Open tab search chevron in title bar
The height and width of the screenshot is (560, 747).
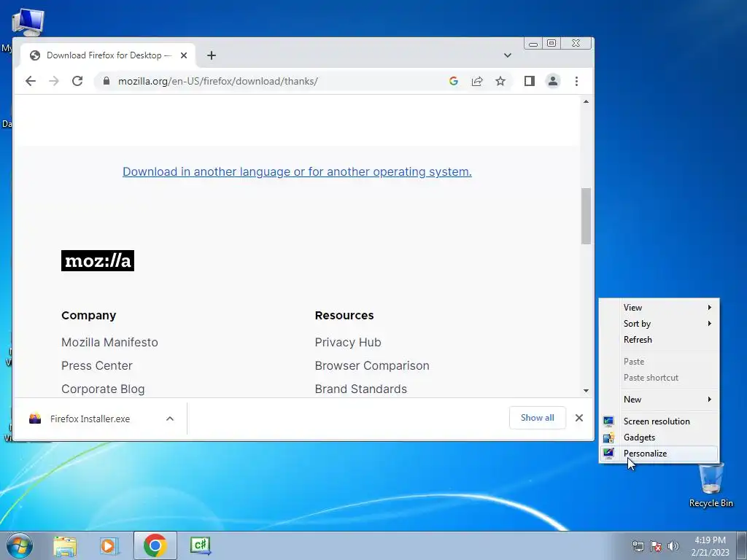(x=508, y=55)
